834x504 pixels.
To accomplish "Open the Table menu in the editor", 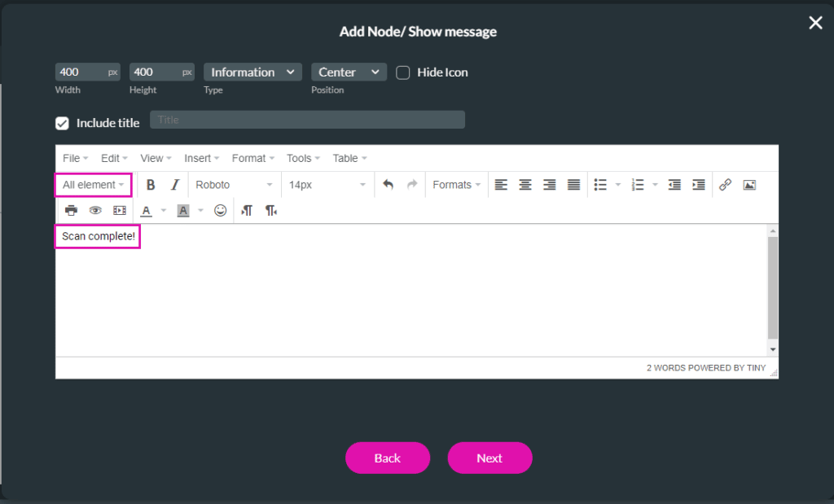I will [x=349, y=158].
